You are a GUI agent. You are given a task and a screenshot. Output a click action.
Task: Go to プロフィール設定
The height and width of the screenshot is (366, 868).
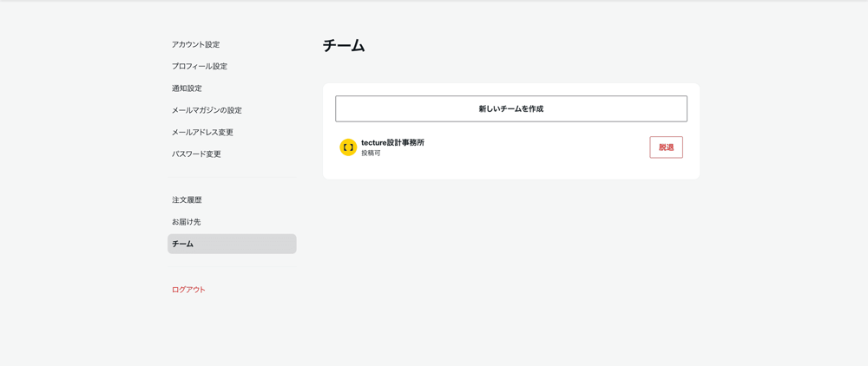(199, 66)
